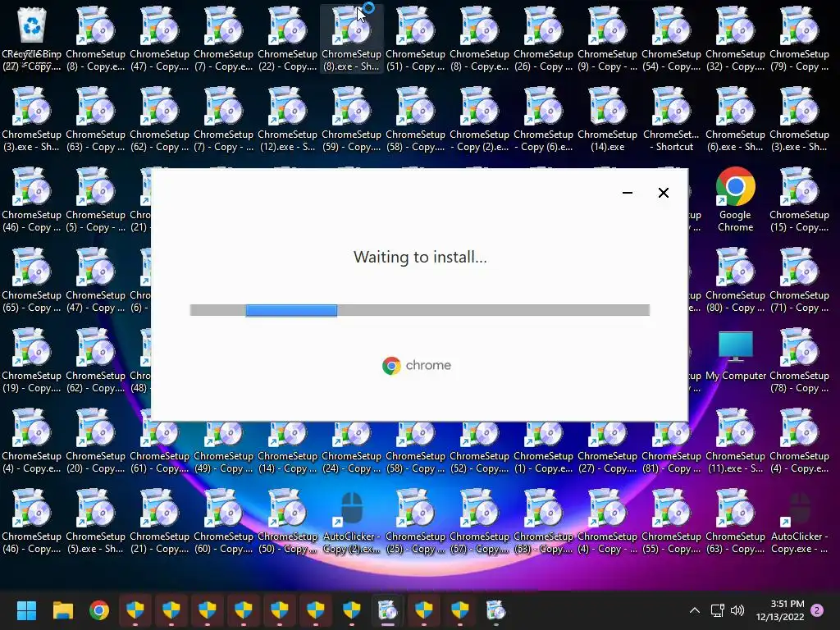Image resolution: width=840 pixels, height=630 pixels.
Task: Select the AutoClicker - Copy.exe shortcut icon
Action: point(799,521)
